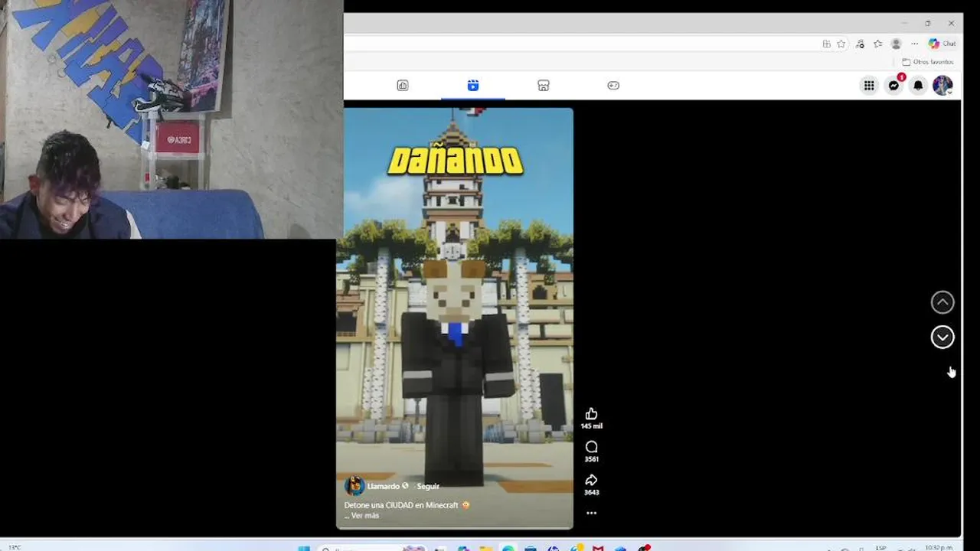
Task: Click the '3561' comments count
Action: coord(591,459)
